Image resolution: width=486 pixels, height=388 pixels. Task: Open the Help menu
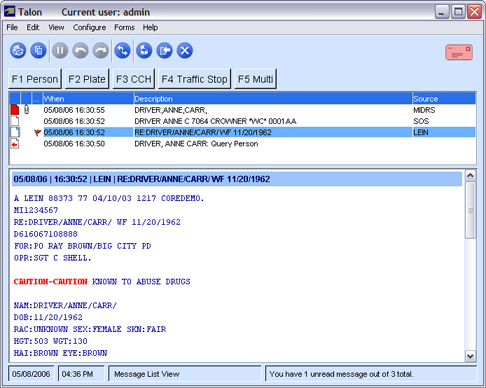(x=150, y=27)
